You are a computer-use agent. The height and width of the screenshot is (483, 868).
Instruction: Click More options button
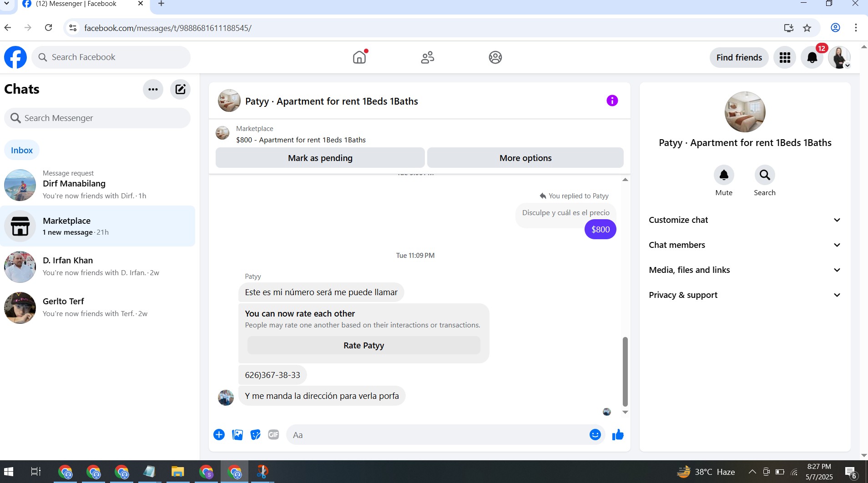[x=525, y=158]
